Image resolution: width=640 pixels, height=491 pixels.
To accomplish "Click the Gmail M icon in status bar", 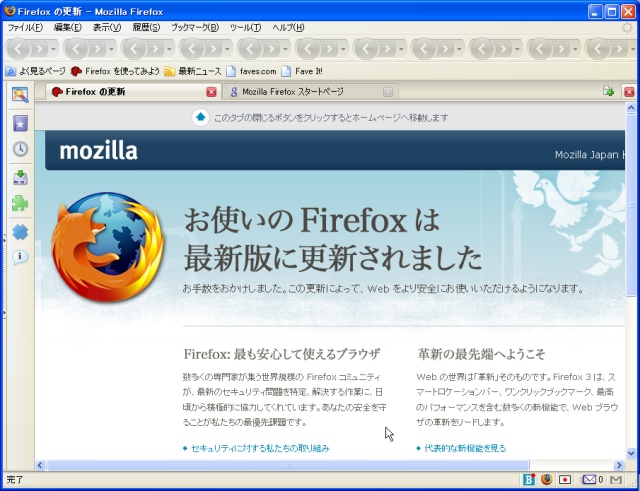I will (x=616, y=479).
